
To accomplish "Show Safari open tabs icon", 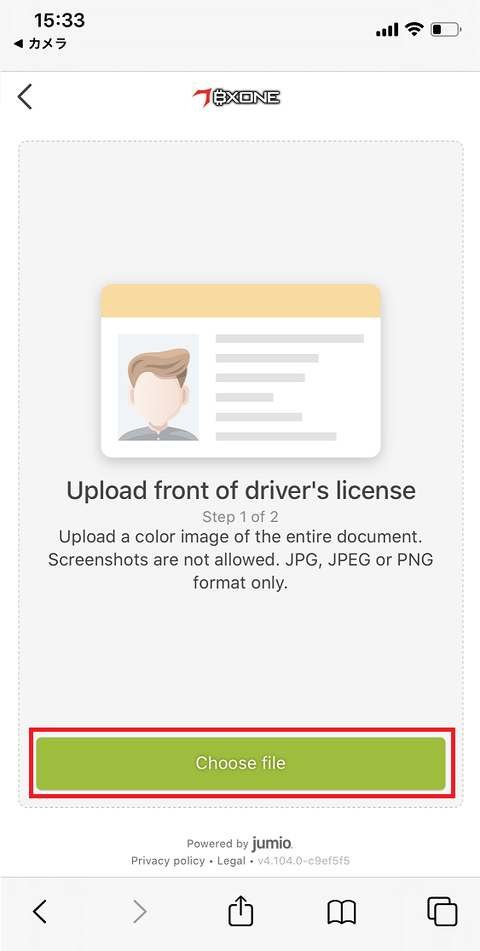I will 442,911.
